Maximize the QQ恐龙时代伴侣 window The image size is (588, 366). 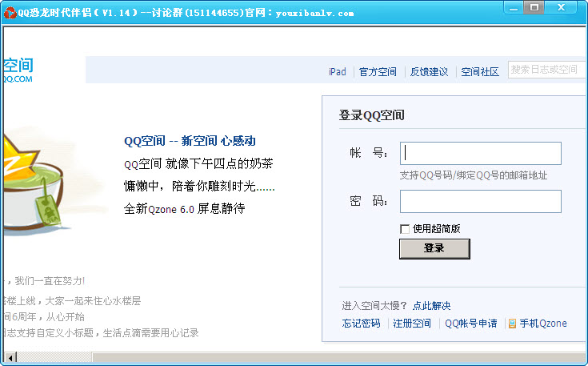pyautogui.click(x=534, y=7)
